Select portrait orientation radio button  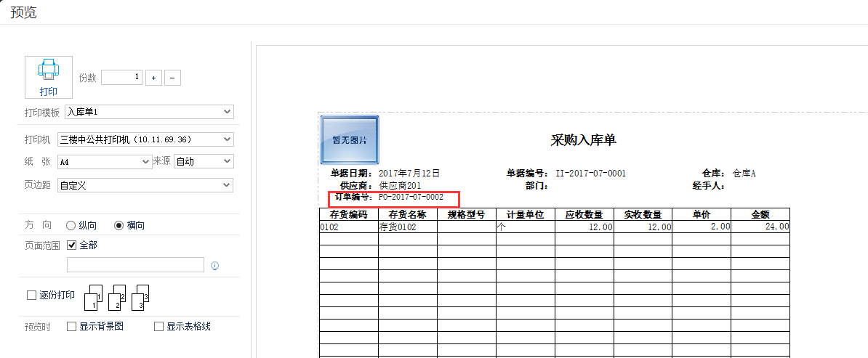click(x=71, y=225)
